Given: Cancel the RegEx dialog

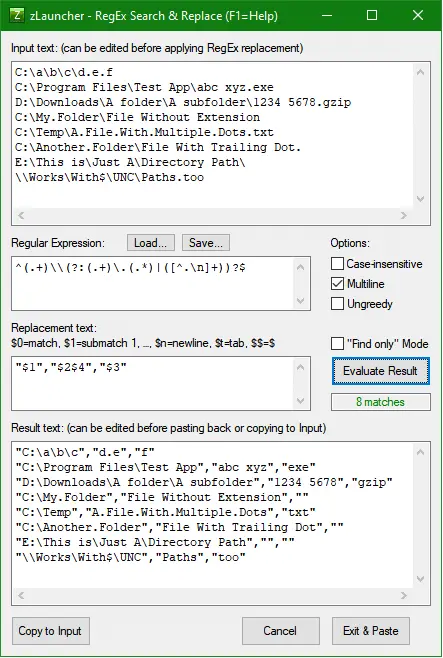Looking at the screenshot, I should [280, 631].
